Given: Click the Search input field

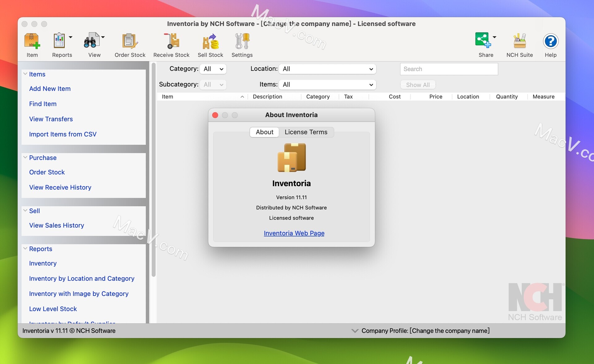Looking at the screenshot, I should [449, 69].
